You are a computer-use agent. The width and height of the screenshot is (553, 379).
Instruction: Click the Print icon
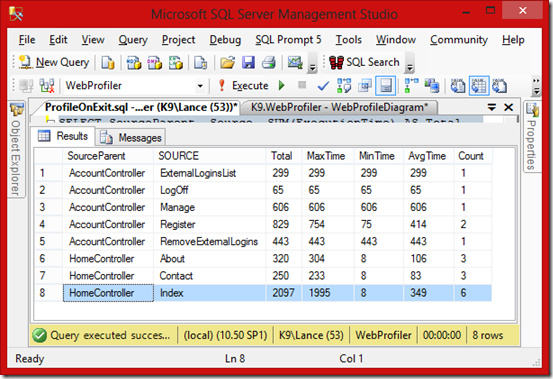pyautogui.click(x=269, y=63)
